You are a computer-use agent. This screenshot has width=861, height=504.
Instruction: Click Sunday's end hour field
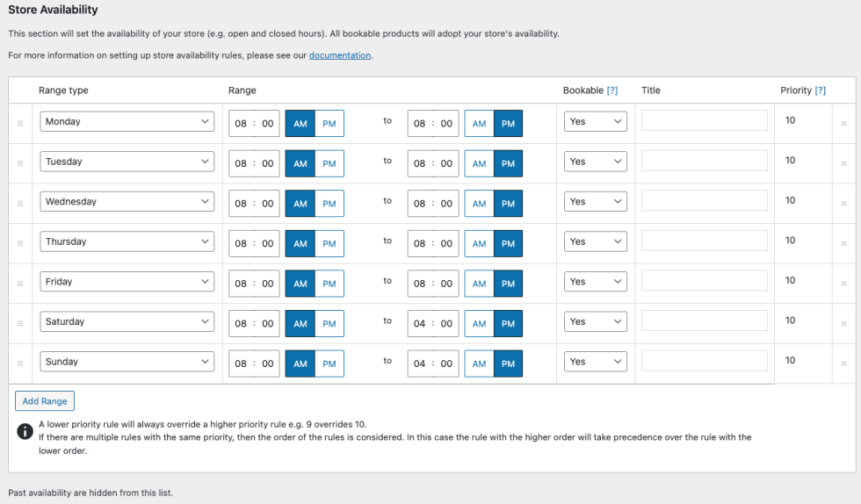[420, 364]
